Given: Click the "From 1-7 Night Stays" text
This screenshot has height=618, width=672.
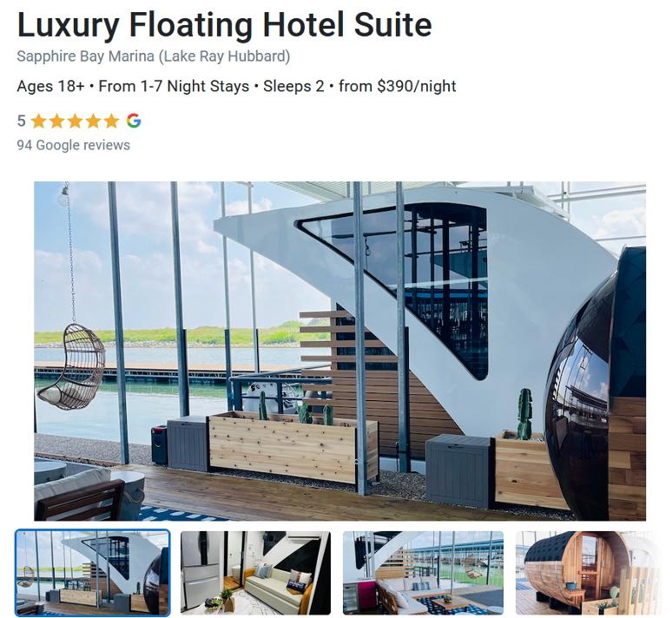Looking at the screenshot, I should 174,86.
